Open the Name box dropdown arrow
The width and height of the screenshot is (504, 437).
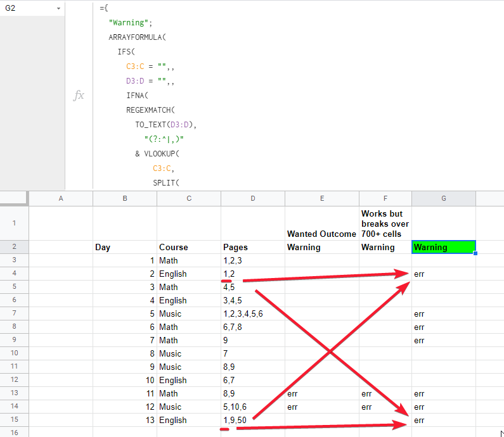click(58, 8)
